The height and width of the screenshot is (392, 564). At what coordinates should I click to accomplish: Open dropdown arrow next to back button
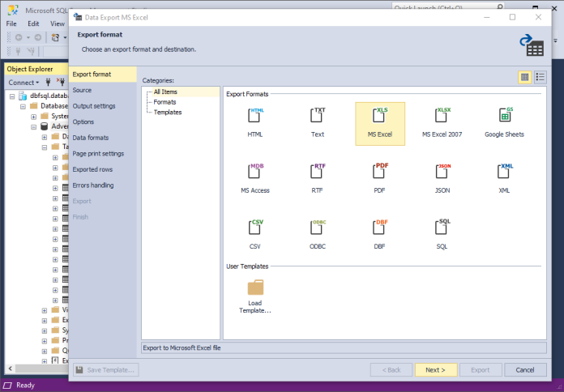[28, 37]
